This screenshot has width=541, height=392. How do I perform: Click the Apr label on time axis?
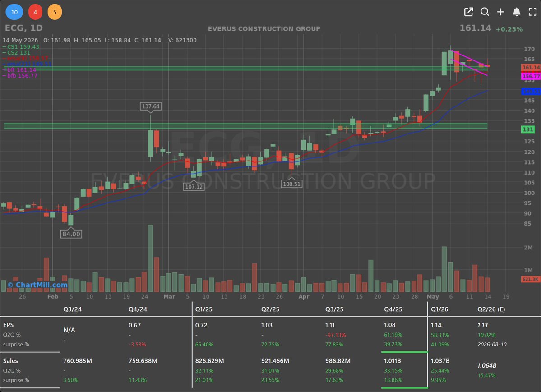[304, 296]
